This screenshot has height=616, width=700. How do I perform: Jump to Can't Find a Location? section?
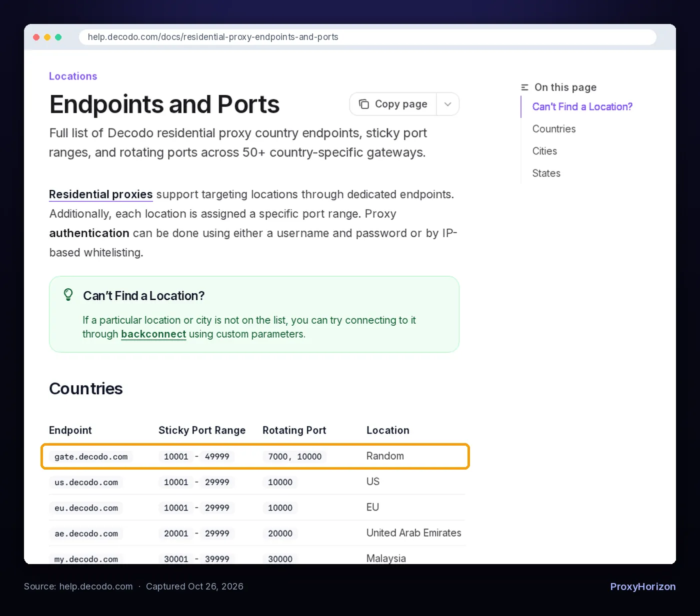click(582, 107)
